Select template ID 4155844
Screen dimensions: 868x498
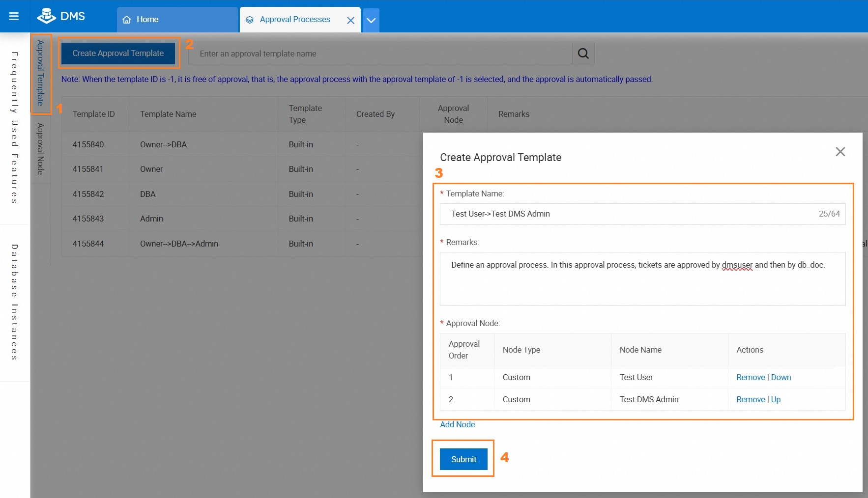click(88, 244)
